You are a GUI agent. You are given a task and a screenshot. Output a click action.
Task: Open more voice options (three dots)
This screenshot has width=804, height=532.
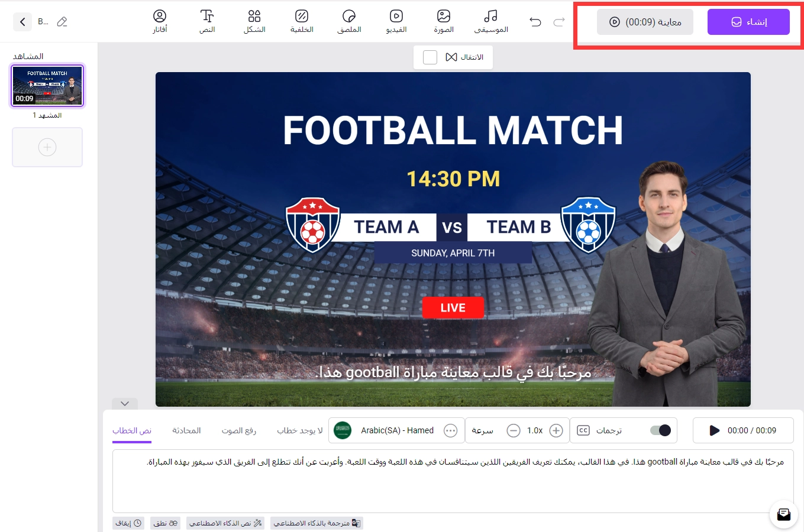(x=451, y=430)
